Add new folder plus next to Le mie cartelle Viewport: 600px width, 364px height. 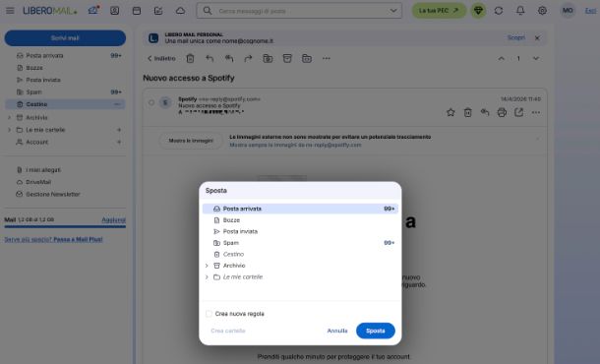point(119,130)
